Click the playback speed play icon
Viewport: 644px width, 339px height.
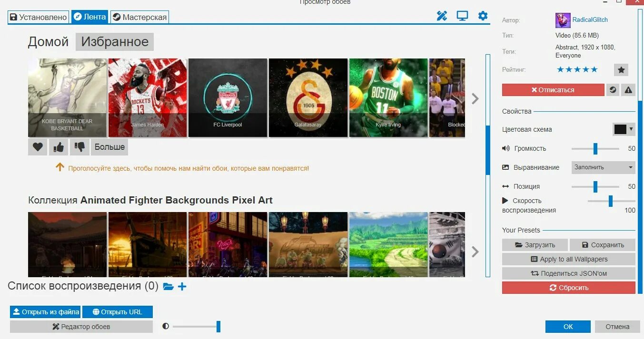point(505,201)
